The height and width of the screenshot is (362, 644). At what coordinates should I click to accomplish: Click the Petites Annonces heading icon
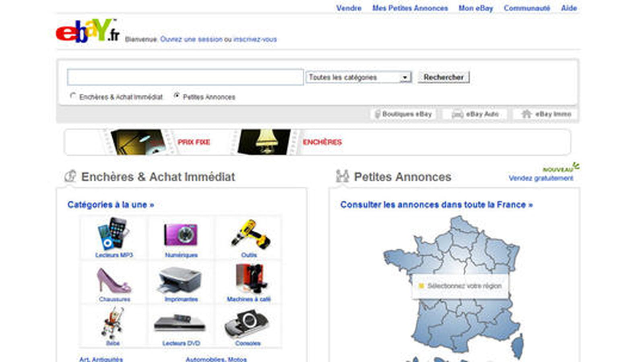tap(343, 176)
